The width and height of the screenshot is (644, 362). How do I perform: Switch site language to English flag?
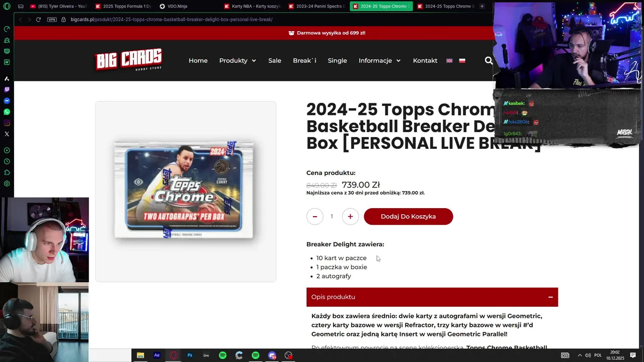click(449, 60)
